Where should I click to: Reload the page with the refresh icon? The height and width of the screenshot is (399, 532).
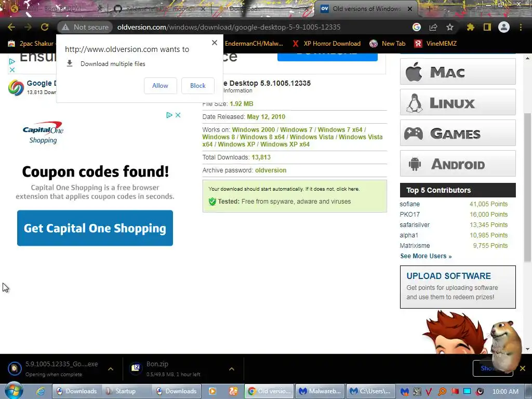point(45,27)
